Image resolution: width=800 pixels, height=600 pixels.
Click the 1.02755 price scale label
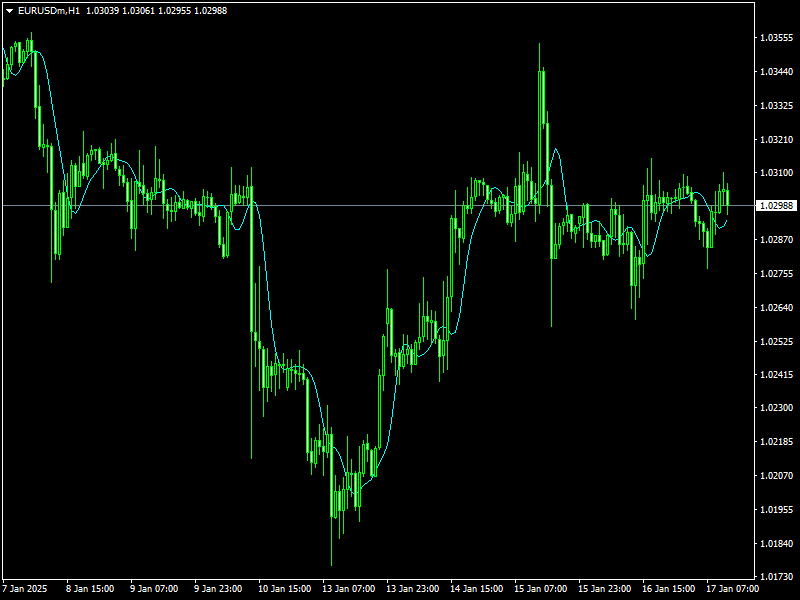tap(777, 273)
